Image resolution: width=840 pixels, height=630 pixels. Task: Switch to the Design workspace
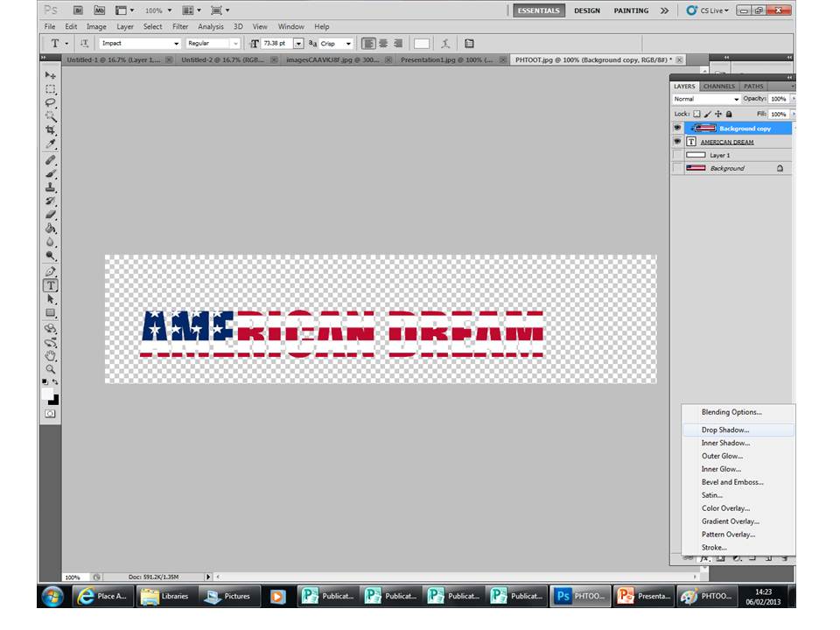pos(586,10)
